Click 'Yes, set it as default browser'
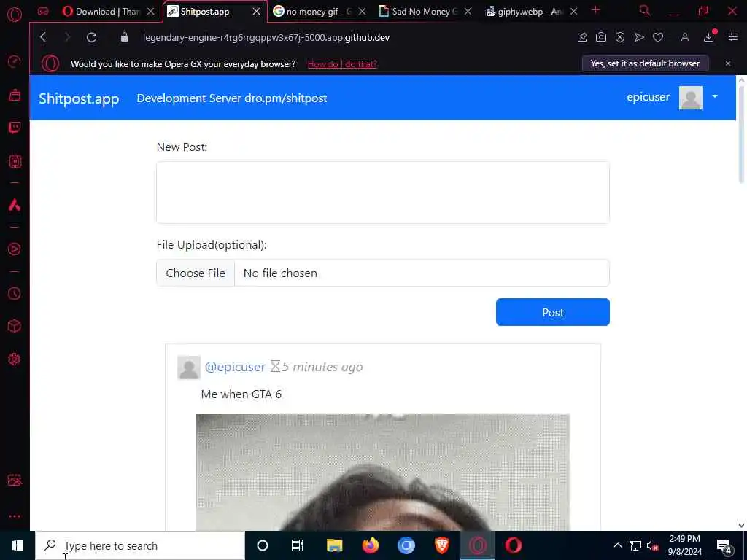This screenshot has height=560, width=747. pyautogui.click(x=645, y=63)
